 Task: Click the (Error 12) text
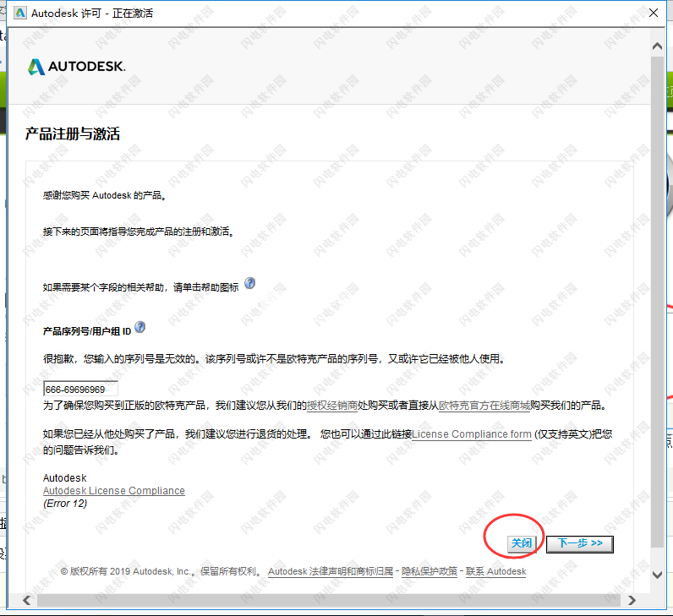pos(65,504)
